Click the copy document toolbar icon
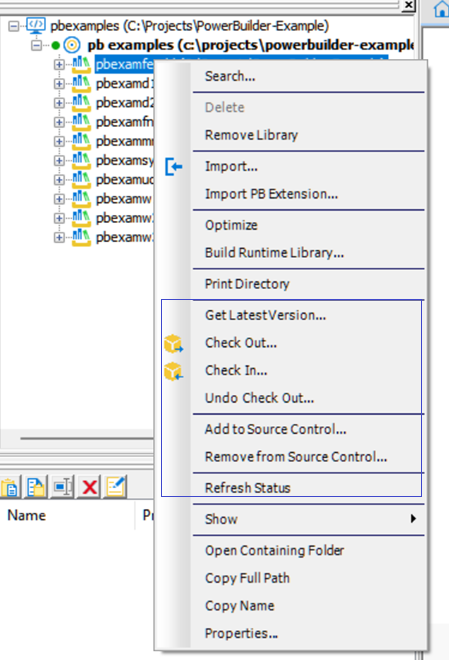Image resolution: width=449 pixels, height=660 pixels. (36, 487)
